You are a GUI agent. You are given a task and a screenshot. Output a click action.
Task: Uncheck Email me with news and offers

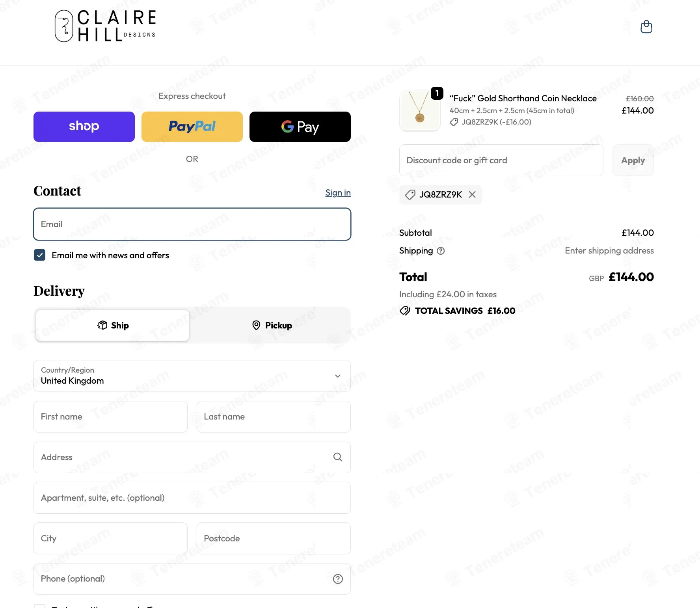tap(39, 255)
